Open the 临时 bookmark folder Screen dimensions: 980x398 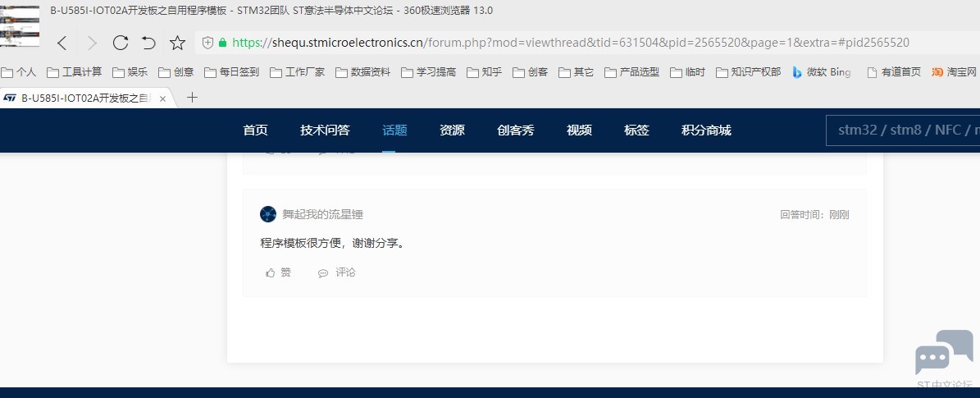pos(687,72)
